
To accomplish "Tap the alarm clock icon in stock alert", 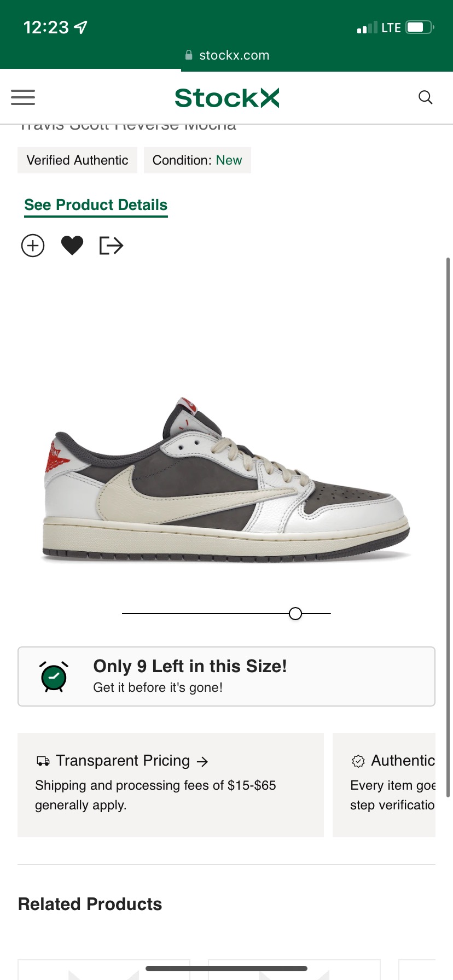I will [x=54, y=676].
